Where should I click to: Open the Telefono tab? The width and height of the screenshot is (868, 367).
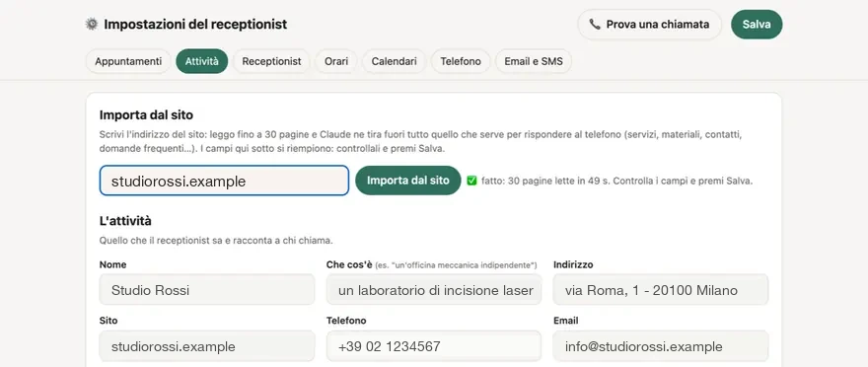(461, 61)
